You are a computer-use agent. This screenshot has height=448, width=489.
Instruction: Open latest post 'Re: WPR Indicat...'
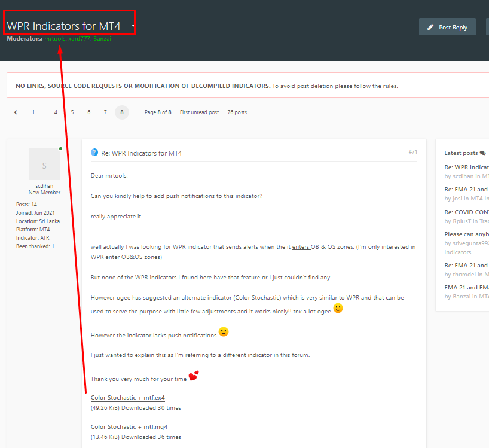[466, 167]
